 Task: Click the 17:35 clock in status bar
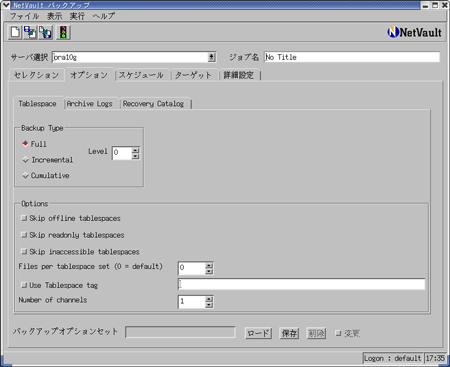point(435,358)
